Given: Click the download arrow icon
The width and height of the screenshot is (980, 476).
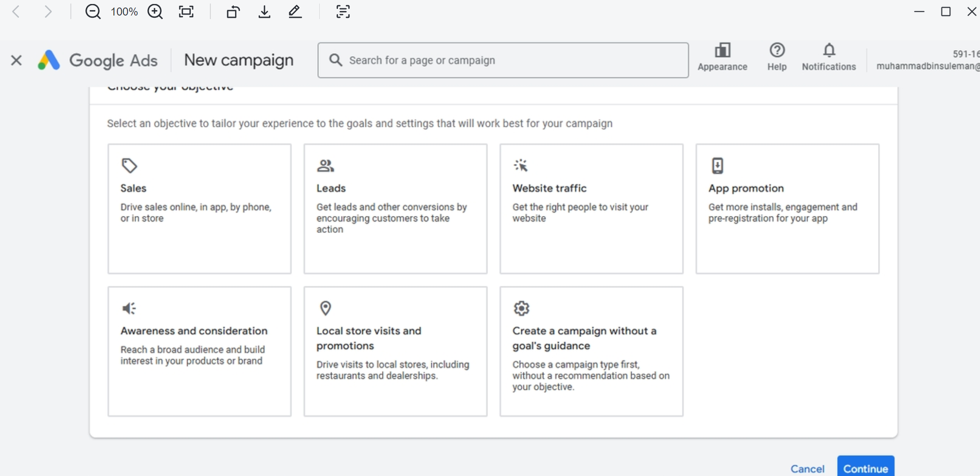Looking at the screenshot, I should [x=264, y=12].
